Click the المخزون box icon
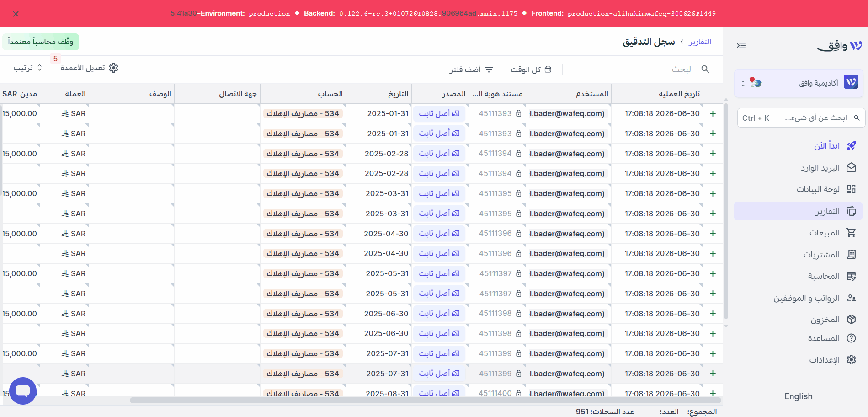 click(x=851, y=320)
